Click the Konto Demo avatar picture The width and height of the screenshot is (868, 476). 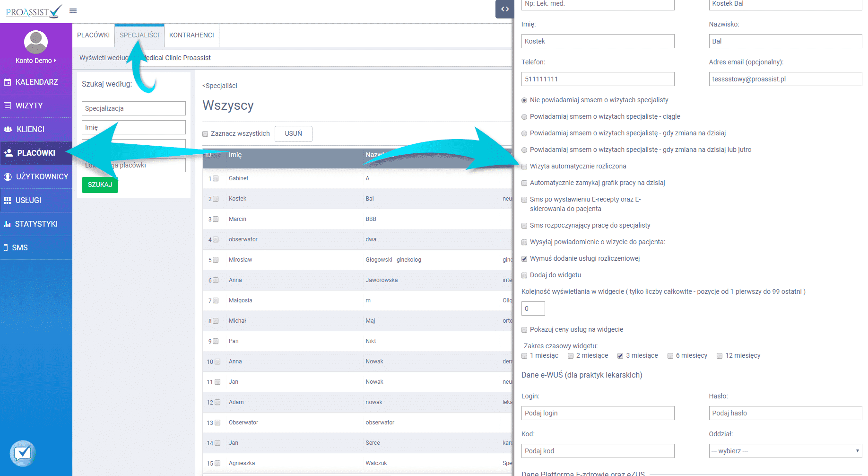(x=36, y=42)
